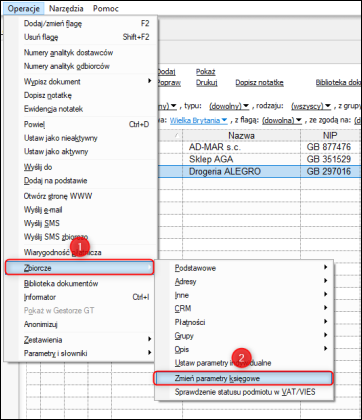Viewport: 362px width, 420px height.
Task: Select Zmień parametry księgowe
Action: coord(243,379)
